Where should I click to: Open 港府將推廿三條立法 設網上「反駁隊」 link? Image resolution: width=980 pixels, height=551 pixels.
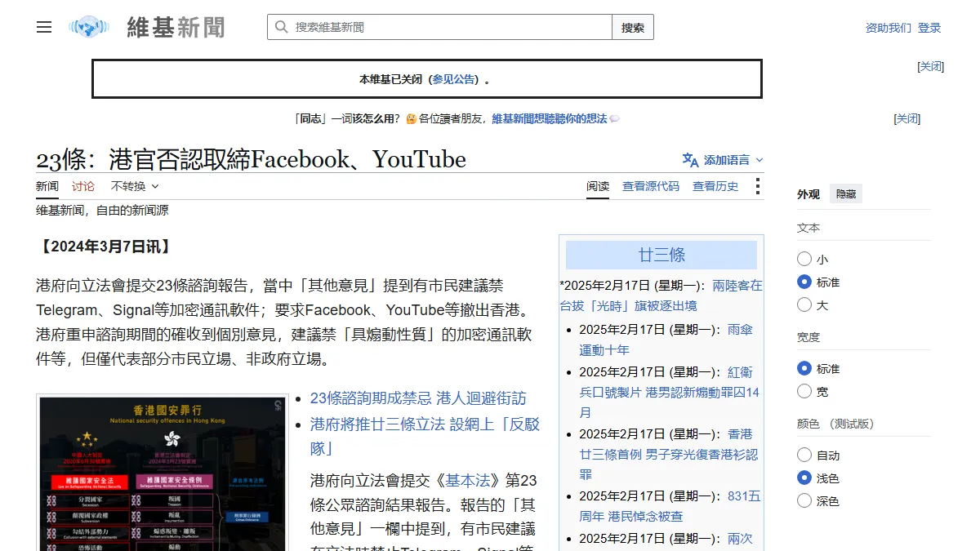click(425, 437)
